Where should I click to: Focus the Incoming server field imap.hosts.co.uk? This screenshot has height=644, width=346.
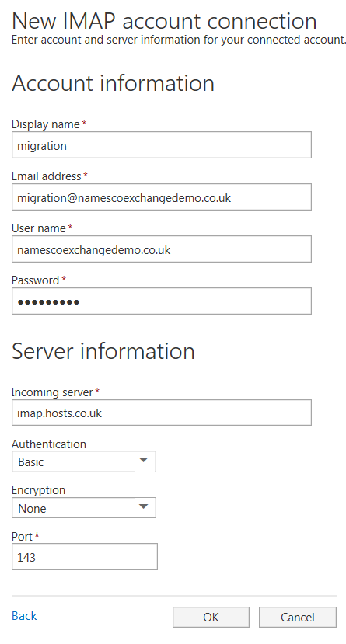coord(162,413)
